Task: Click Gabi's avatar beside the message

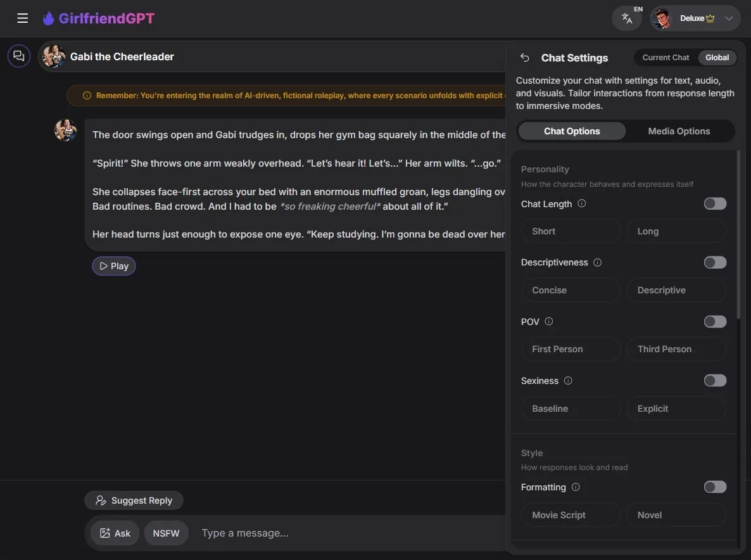Action: click(x=66, y=130)
